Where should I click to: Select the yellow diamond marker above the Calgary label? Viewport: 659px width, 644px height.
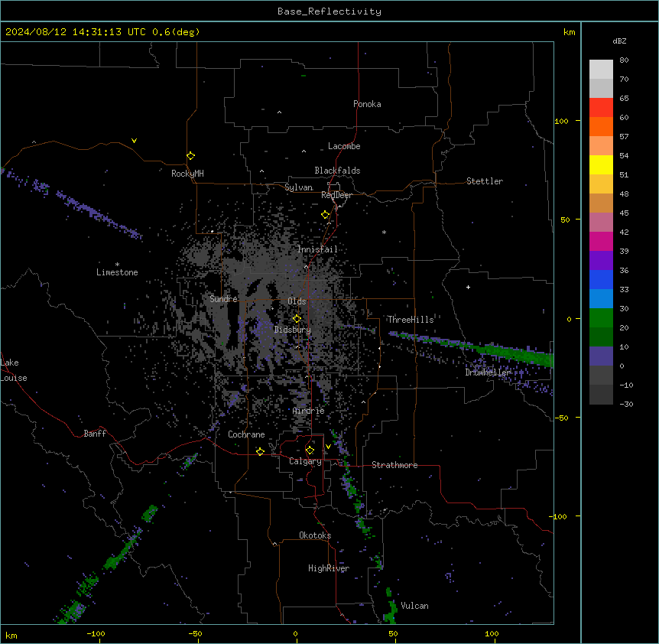tap(310, 450)
